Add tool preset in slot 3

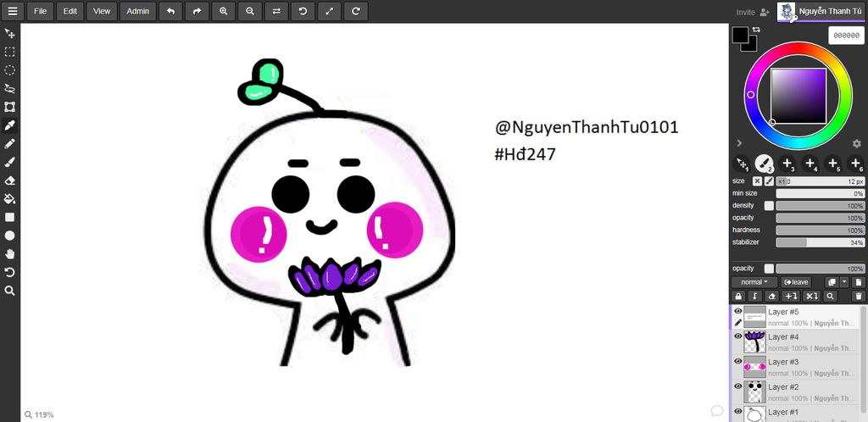(787, 164)
